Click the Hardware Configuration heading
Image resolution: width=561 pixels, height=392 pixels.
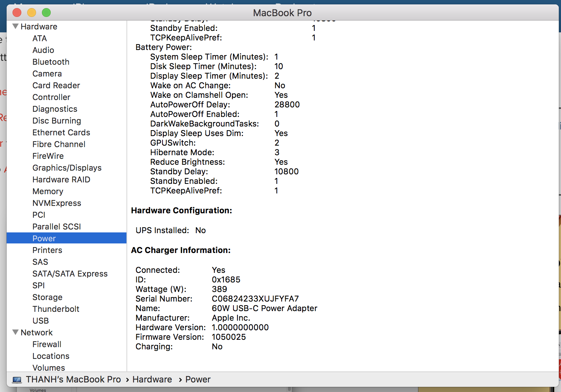(x=182, y=210)
